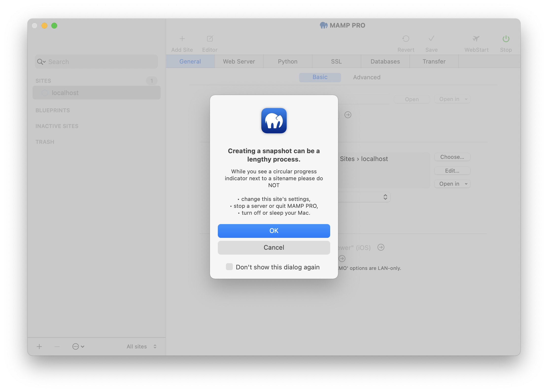Select the Advanced segment
Screen dimensions: 548x392
(367, 77)
